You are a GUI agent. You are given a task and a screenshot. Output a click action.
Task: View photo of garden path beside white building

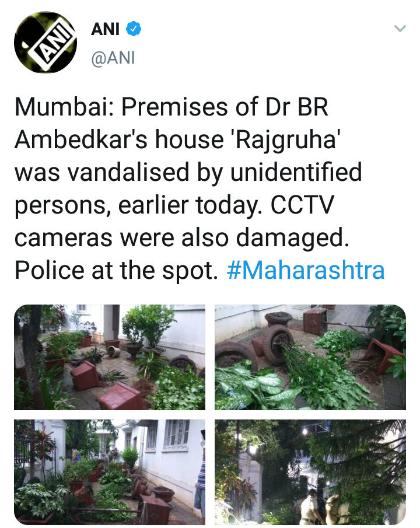110,472
